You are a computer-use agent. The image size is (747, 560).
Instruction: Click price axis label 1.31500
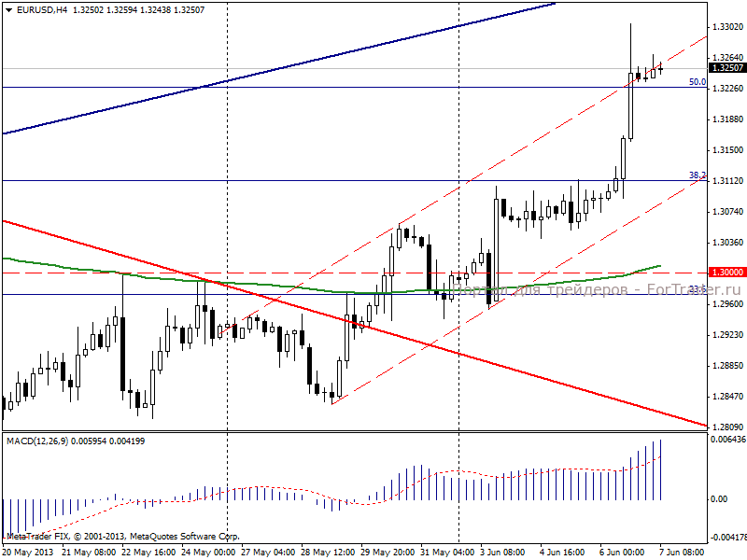tap(727, 150)
